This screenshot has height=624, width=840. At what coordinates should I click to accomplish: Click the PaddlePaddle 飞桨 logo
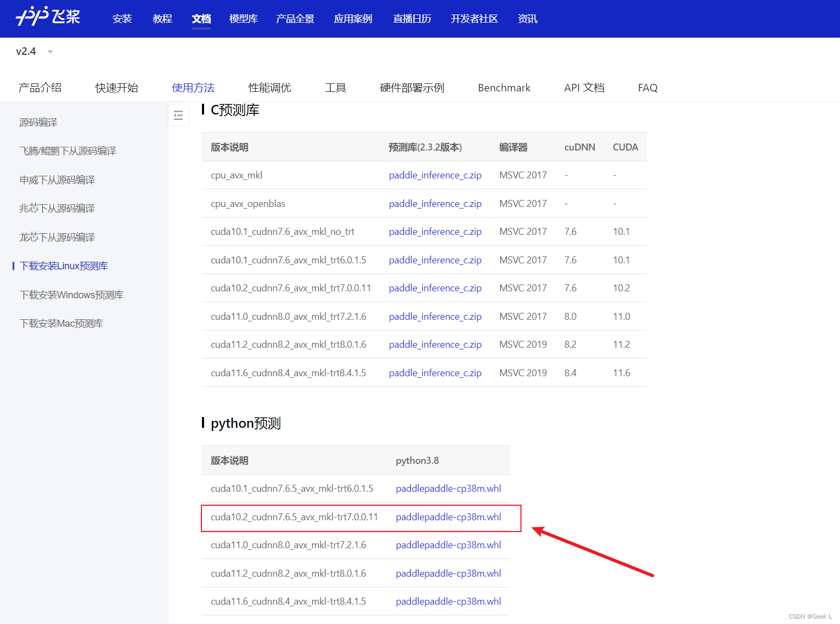pos(48,17)
